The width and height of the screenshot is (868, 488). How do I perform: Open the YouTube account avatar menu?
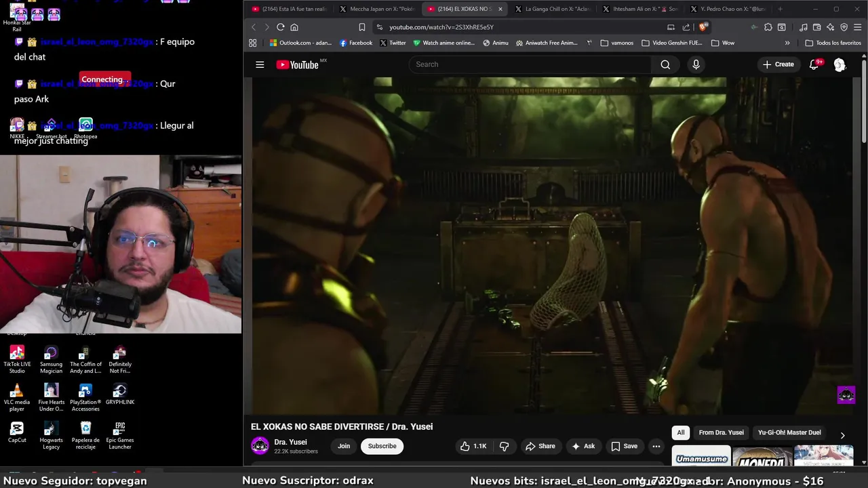coord(840,64)
